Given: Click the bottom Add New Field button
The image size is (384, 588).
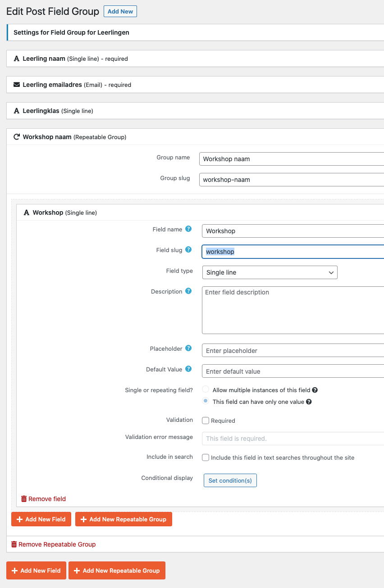Looking at the screenshot, I should tap(36, 570).
